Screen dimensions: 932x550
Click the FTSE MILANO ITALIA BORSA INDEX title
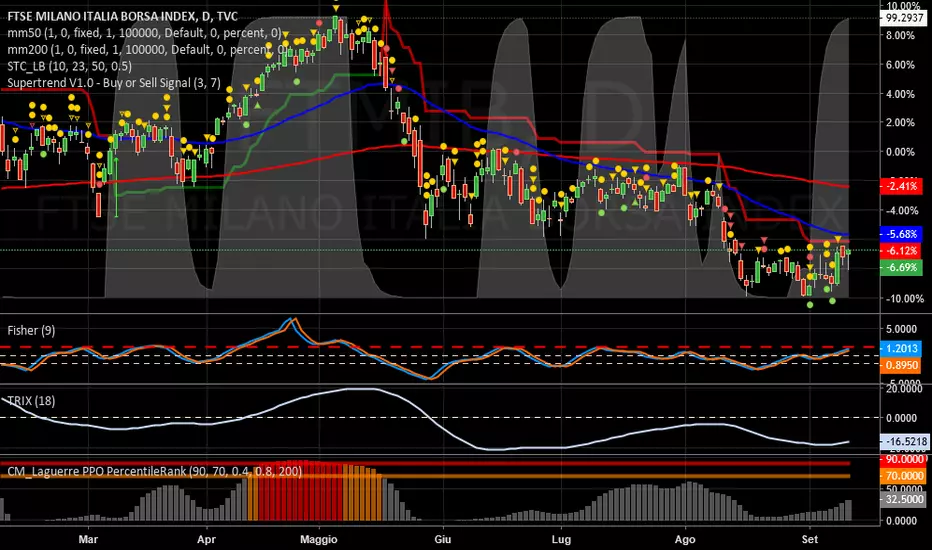pyautogui.click(x=122, y=16)
